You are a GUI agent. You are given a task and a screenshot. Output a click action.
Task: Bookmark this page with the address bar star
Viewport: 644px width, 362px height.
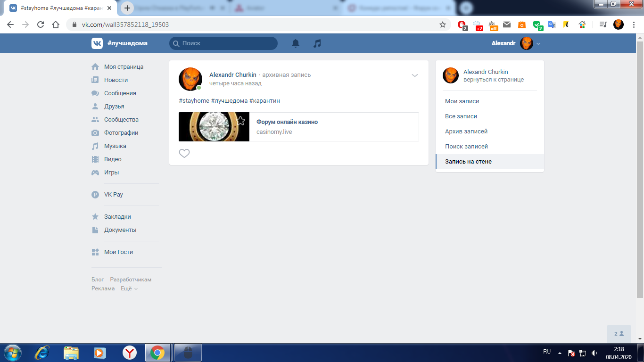point(443,25)
